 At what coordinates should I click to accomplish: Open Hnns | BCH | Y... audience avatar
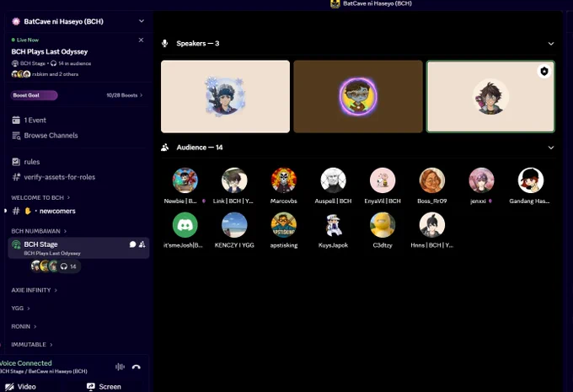[x=432, y=225]
